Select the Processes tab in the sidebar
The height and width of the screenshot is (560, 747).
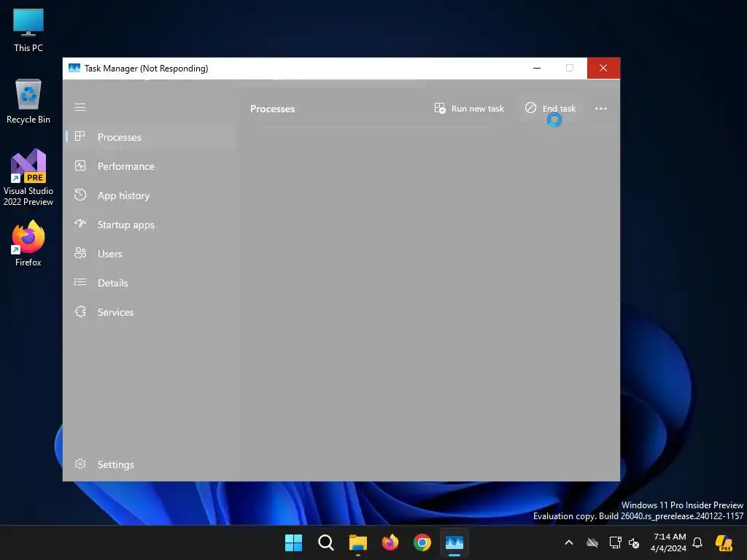point(150,137)
